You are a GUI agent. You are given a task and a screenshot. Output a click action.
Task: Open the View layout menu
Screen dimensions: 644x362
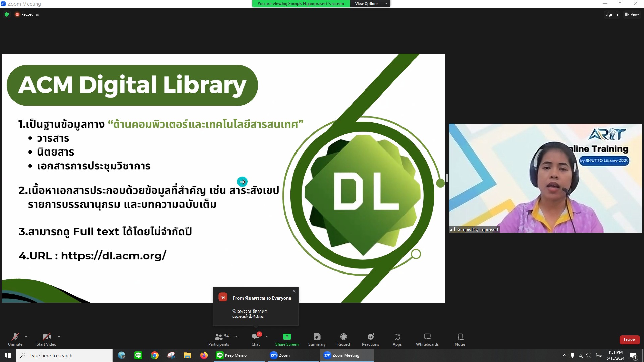tap(632, 14)
